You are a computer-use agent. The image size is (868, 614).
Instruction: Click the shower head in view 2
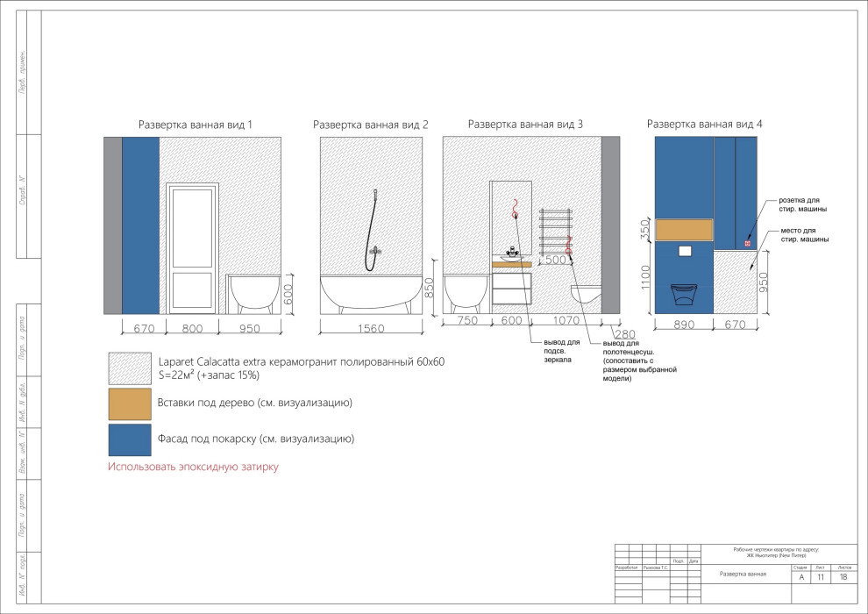[376, 192]
